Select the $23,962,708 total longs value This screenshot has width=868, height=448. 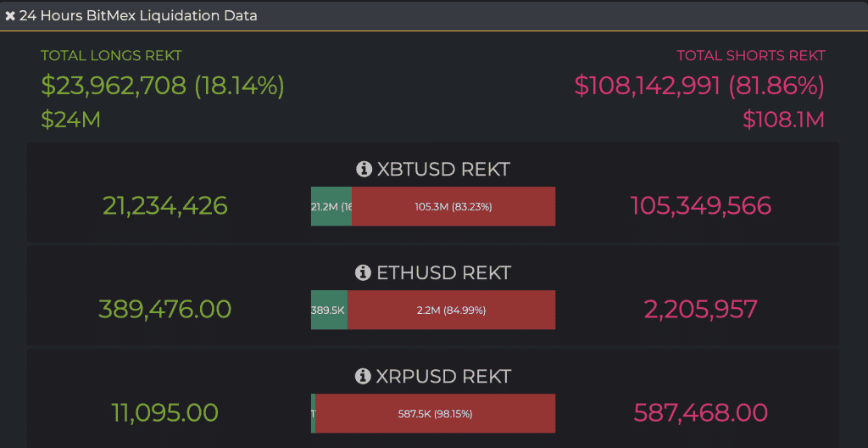pyautogui.click(x=162, y=86)
